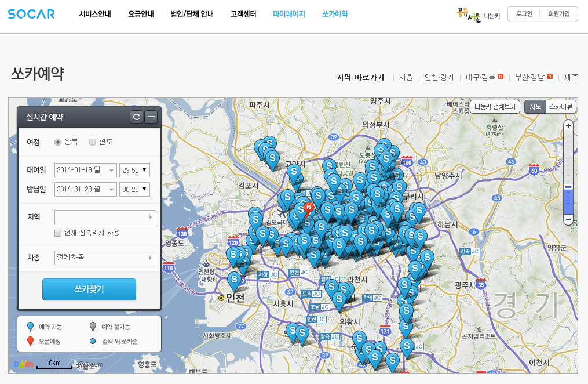Click the 예약 불가능 legend entry
Viewport: 588px width, 384px height.
click(110, 327)
